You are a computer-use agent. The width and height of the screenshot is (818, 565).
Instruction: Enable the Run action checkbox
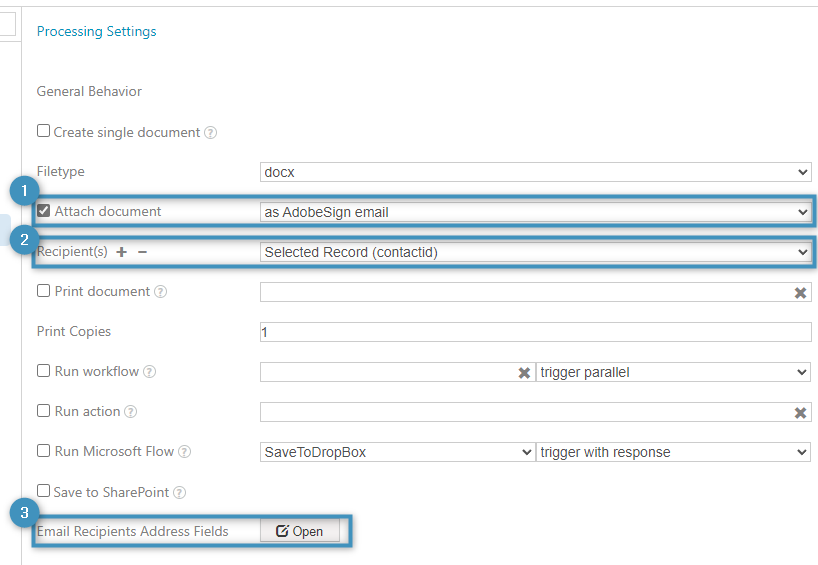tap(43, 411)
